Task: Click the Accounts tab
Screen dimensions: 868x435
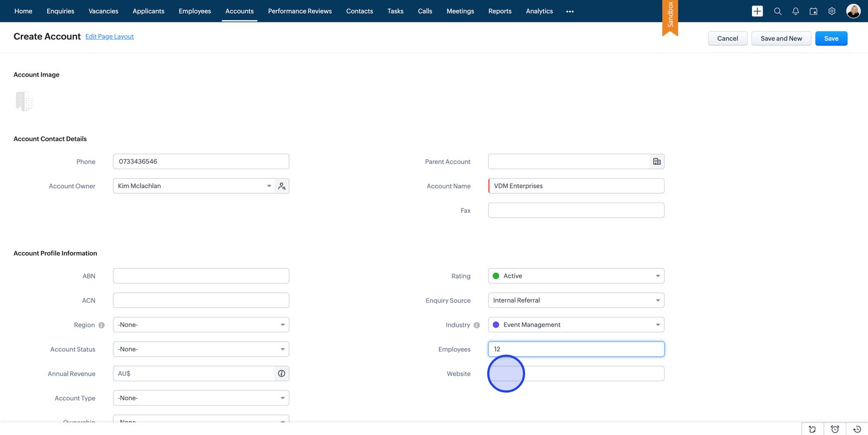Action: pyautogui.click(x=239, y=11)
